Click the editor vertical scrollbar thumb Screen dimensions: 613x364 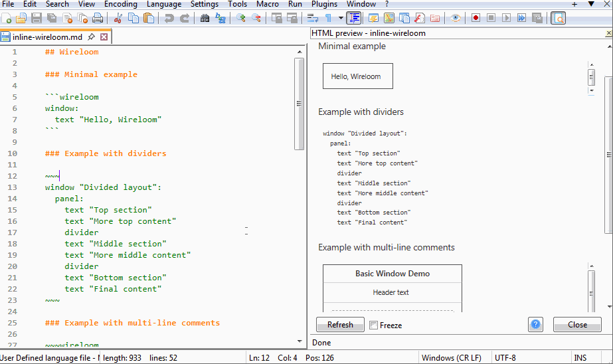pyautogui.click(x=300, y=104)
